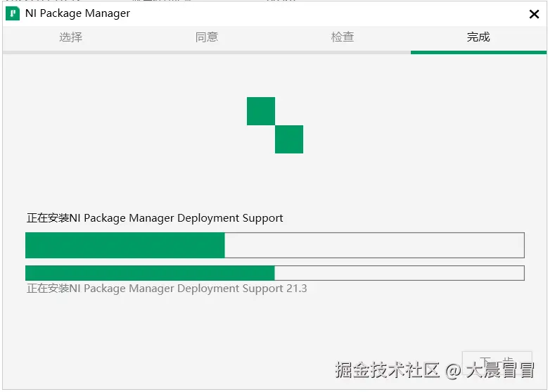Click the empty part of the thick progress bar

click(374, 246)
